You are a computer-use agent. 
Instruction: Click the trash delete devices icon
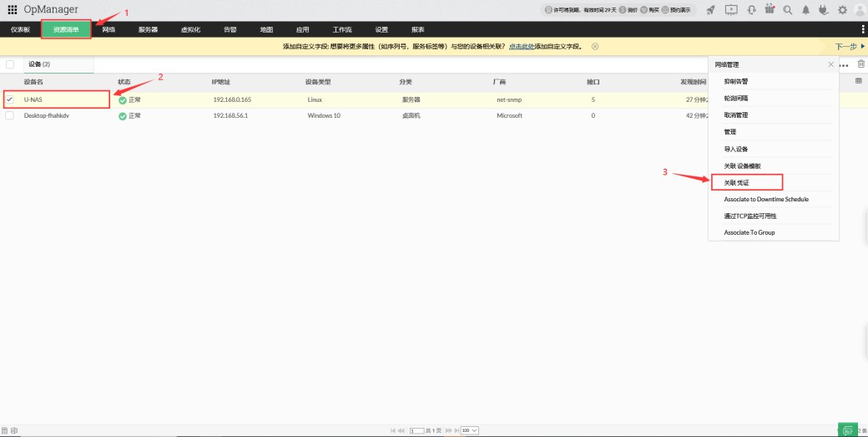pyautogui.click(x=861, y=64)
